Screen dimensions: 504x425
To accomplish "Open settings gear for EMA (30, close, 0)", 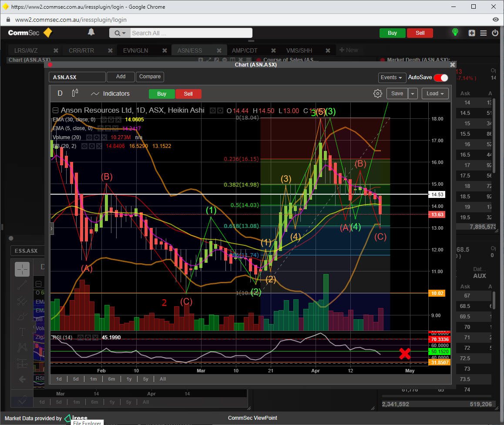I will tap(111, 120).
